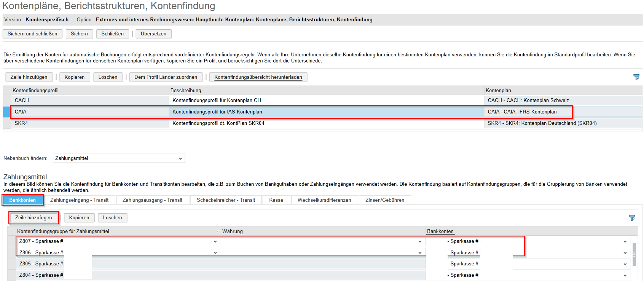Open the Kasse tab
Screen dimensions: 644x281
276,200
